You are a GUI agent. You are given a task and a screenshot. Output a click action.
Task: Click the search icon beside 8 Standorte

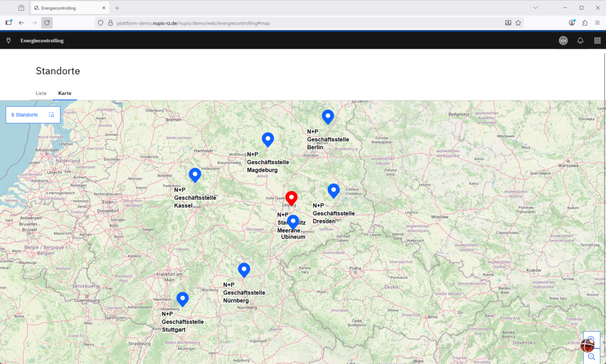pos(52,115)
